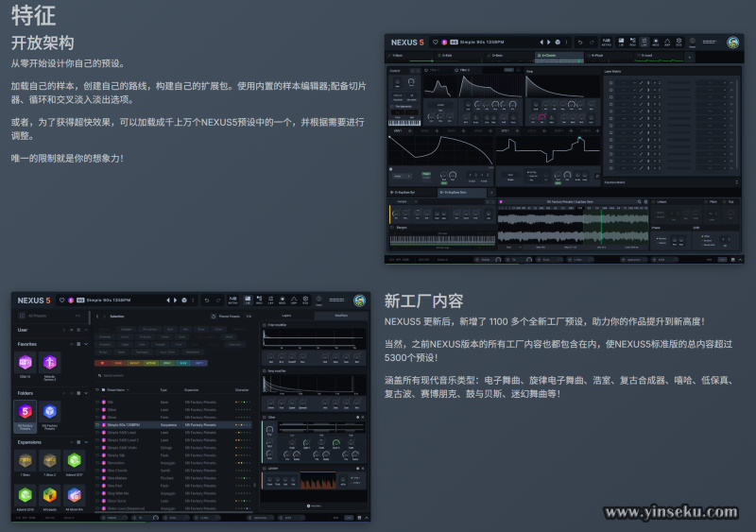Open the user avatar in top Nexus window
The height and width of the screenshot is (532, 756).
732,43
